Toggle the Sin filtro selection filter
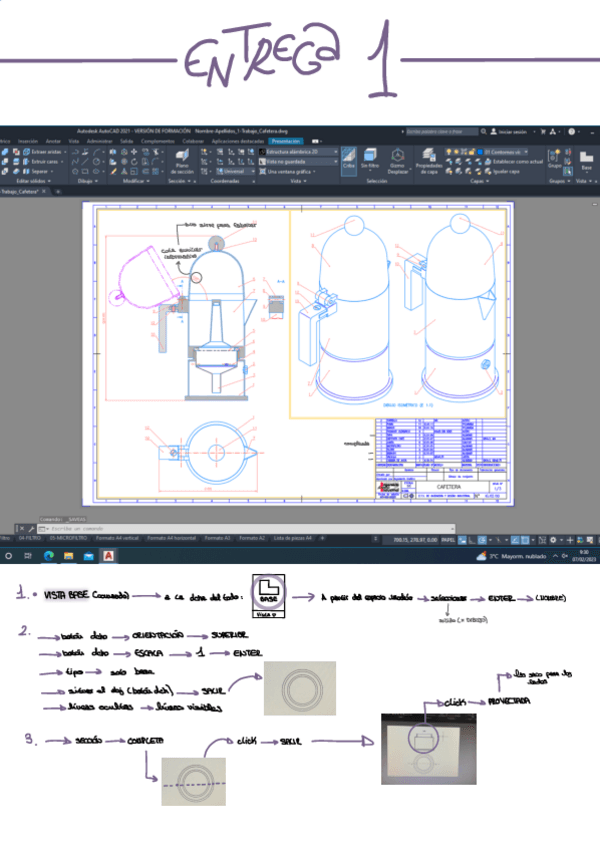The height and width of the screenshot is (848, 600). 371,160
